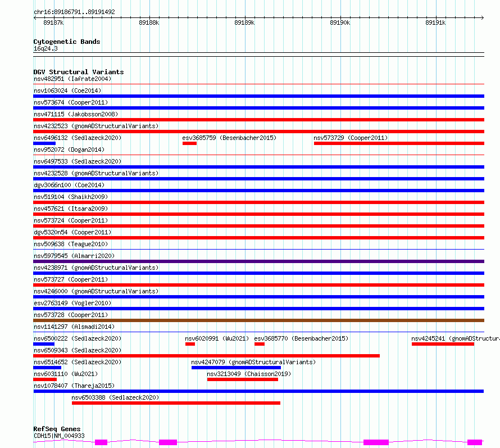Select the red bar under nsv4245241
This screenshot has width=500, height=448.
tap(443, 344)
